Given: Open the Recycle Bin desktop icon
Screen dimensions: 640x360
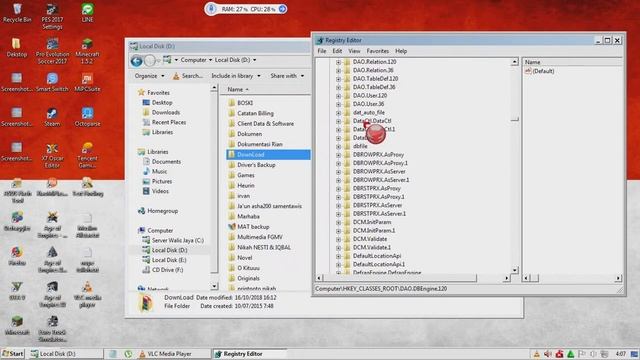Looking at the screenshot, I should (x=17, y=13).
